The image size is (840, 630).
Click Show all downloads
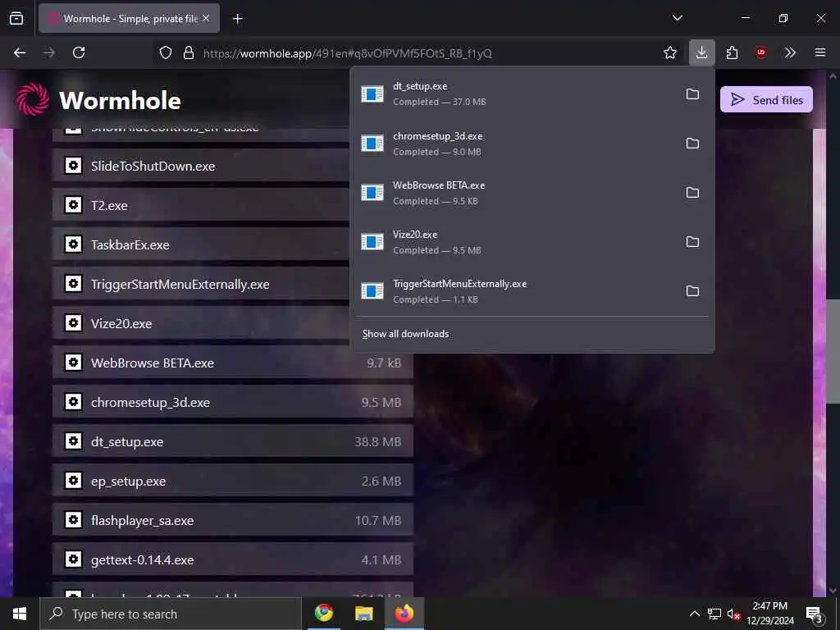(405, 334)
